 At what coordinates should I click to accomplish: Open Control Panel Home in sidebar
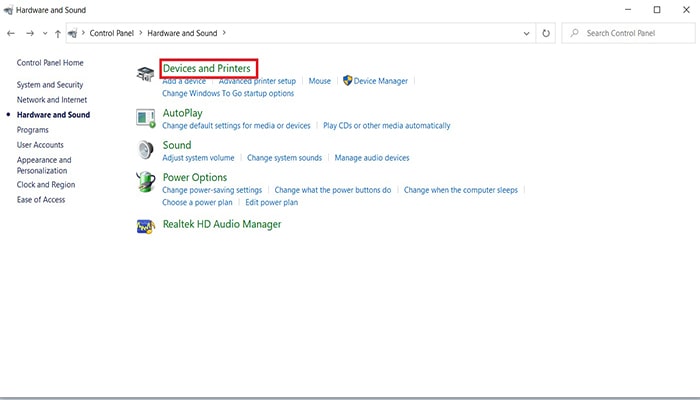[x=50, y=63]
